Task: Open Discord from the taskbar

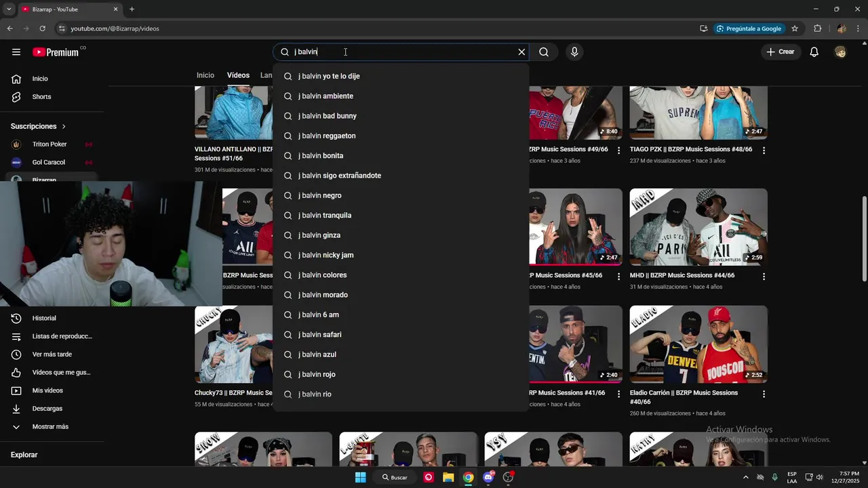Action: 488,477
